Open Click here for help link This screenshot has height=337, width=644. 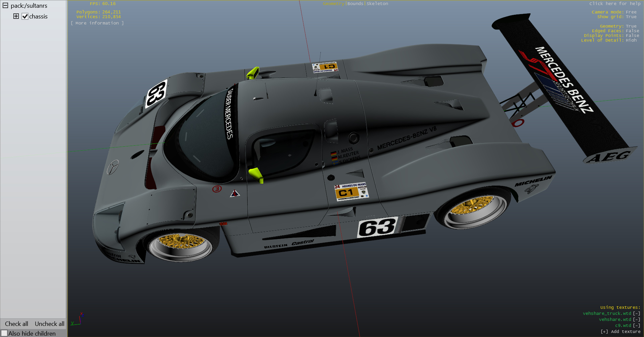click(x=615, y=4)
